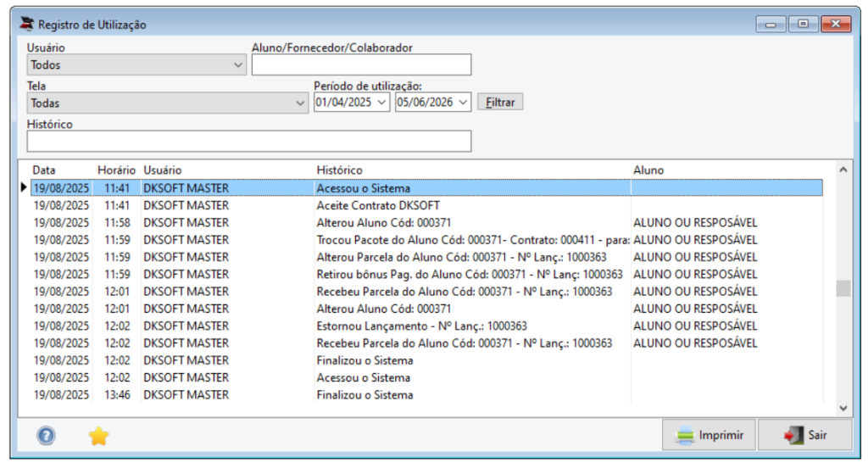
Task: Focus the Histórico filter text field
Action: [249, 142]
